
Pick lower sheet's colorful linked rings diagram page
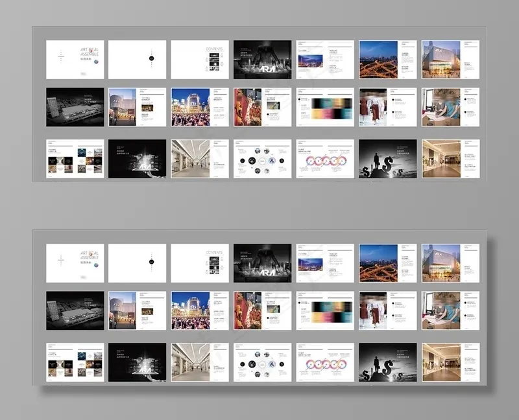pyautogui.click(x=325, y=362)
